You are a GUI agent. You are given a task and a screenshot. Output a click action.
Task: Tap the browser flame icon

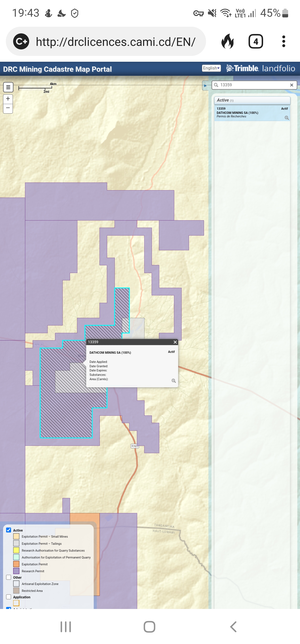click(x=227, y=41)
